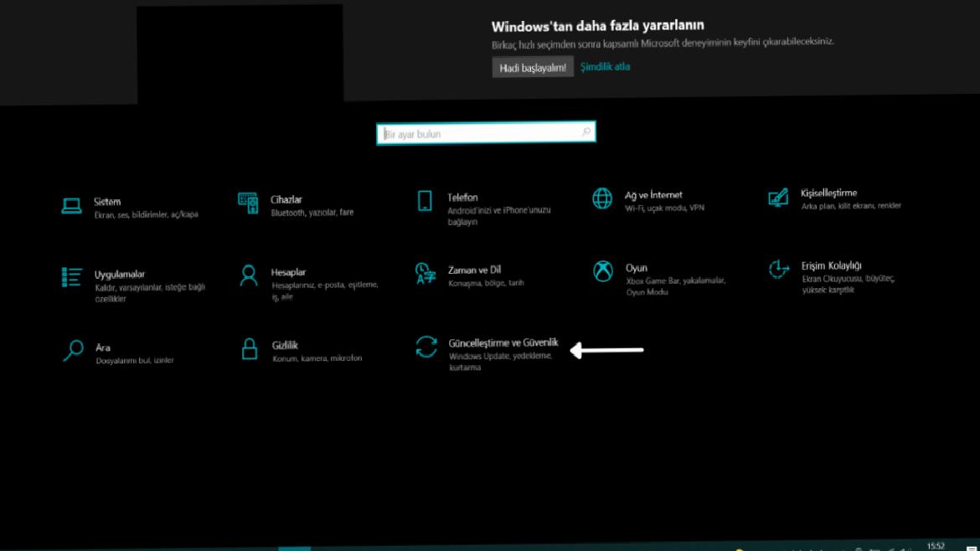980x551 pixels.
Task: Open the Kişiselleştirme paintbrush icon
Action: pyautogui.click(x=778, y=198)
